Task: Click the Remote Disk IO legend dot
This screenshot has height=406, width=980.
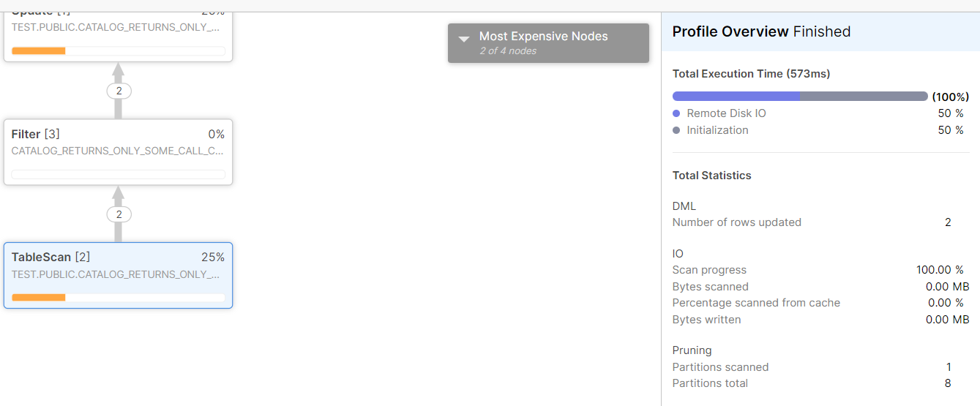Action: tap(676, 113)
